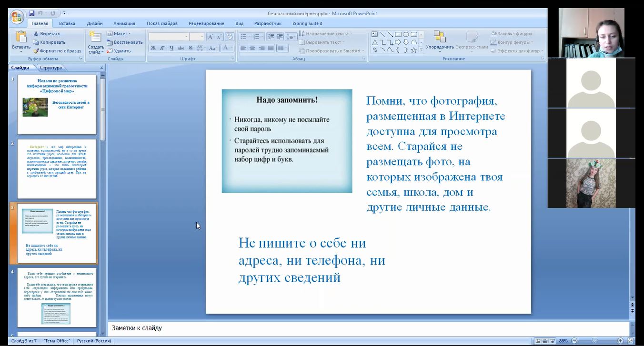Image resolution: width=644 pixels, height=346 pixels.
Task: Apply Формат по образцу painter
Action: (x=57, y=51)
